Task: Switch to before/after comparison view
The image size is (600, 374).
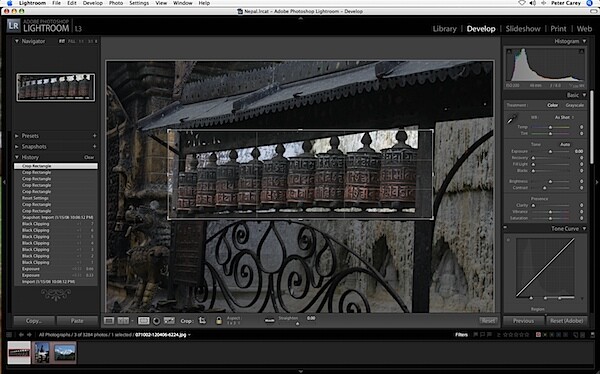Action: coord(123,321)
